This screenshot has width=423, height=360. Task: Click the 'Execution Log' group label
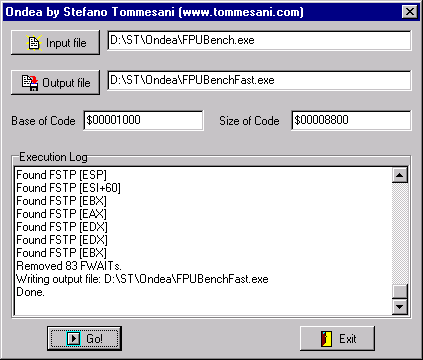click(x=53, y=157)
